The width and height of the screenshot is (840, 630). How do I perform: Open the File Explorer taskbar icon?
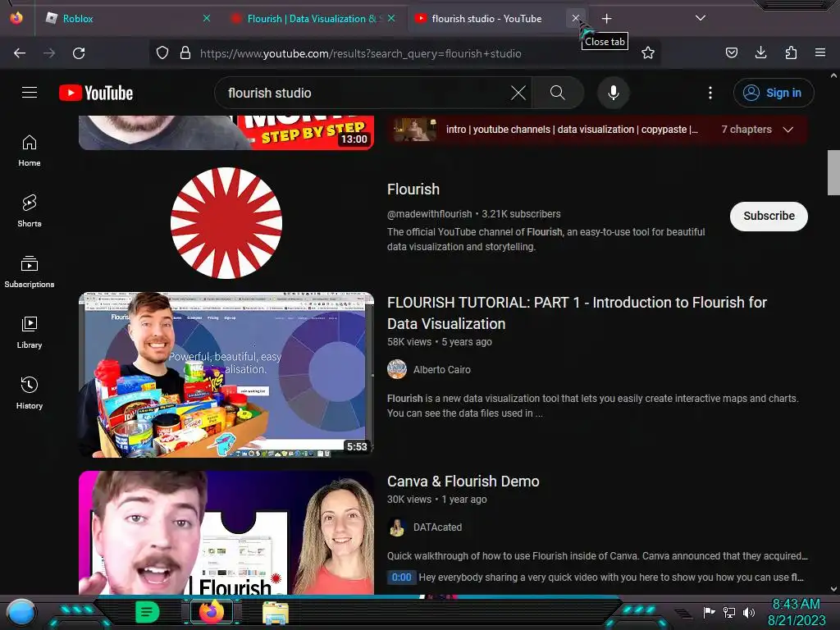tap(276, 612)
